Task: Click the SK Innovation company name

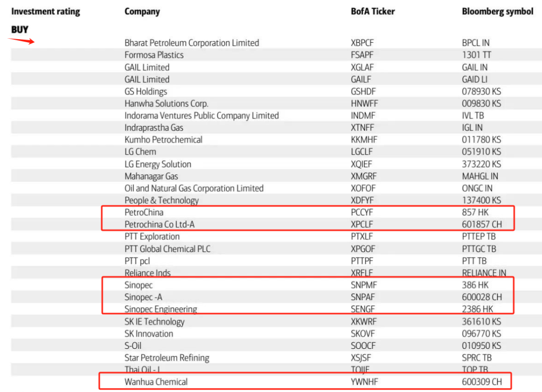Action: [149, 334]
